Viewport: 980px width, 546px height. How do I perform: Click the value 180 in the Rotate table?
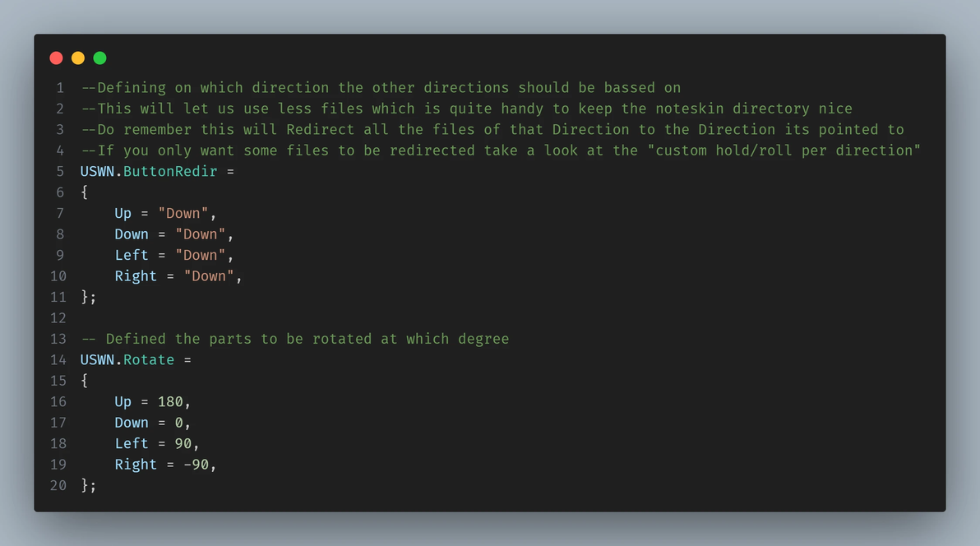coord(170,402)
